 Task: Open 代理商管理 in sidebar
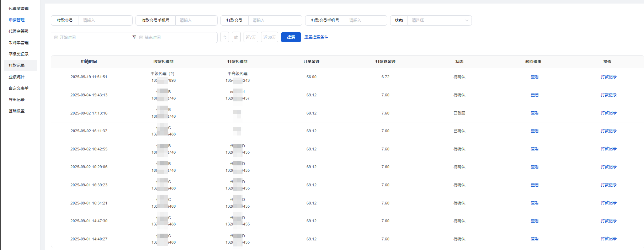click(18, 9)
